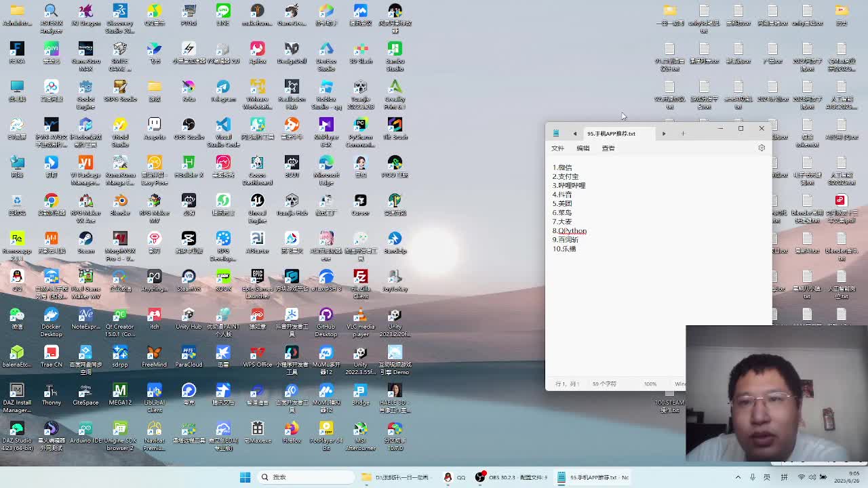The height and width of the screenshot is (488, 868).
Task: Click the taskbar search box
Action: pyautogui.click(x=305, y=477)
